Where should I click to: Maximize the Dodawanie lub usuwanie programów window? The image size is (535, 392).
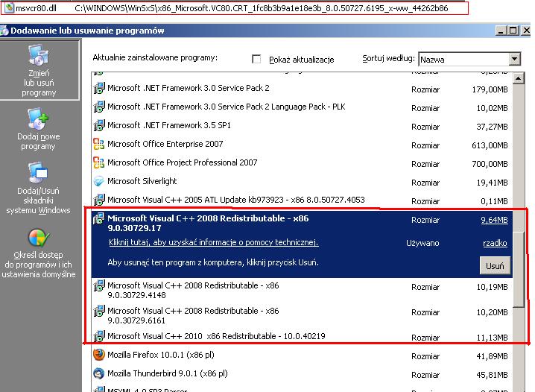513,31
